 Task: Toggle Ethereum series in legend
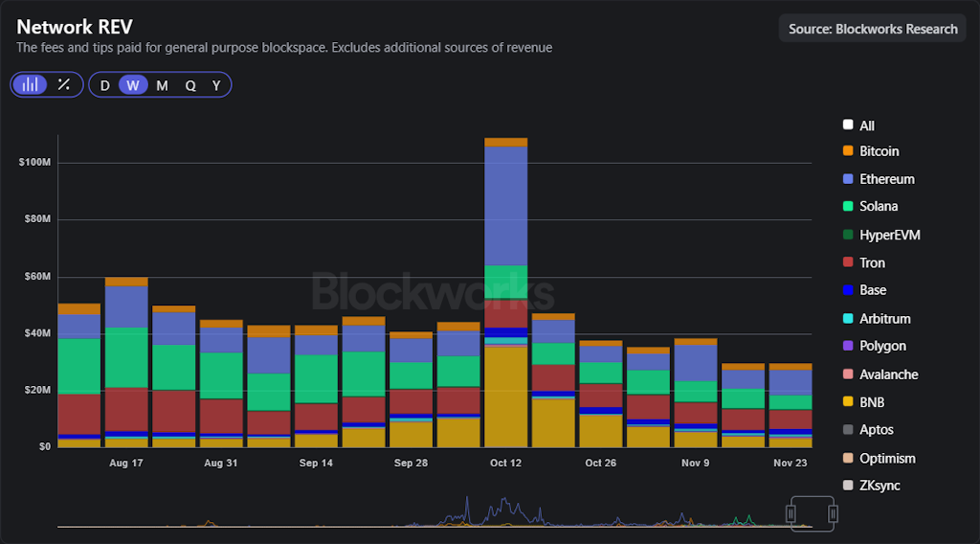coord(886,179)
